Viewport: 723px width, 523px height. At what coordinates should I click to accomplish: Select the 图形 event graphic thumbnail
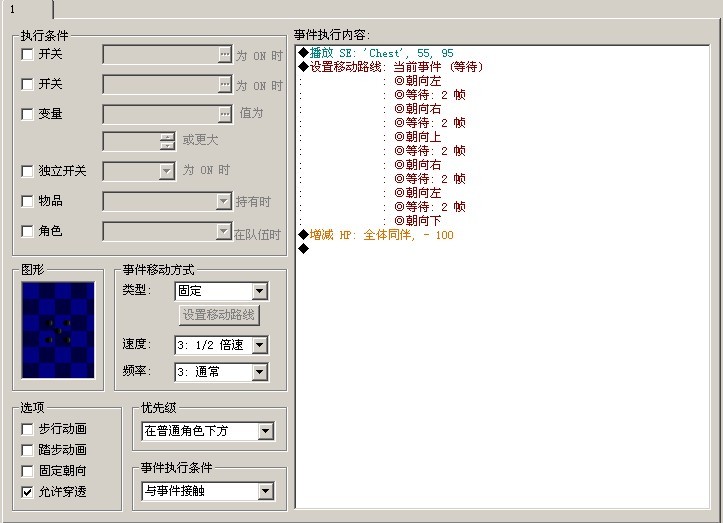click(58, 330)
